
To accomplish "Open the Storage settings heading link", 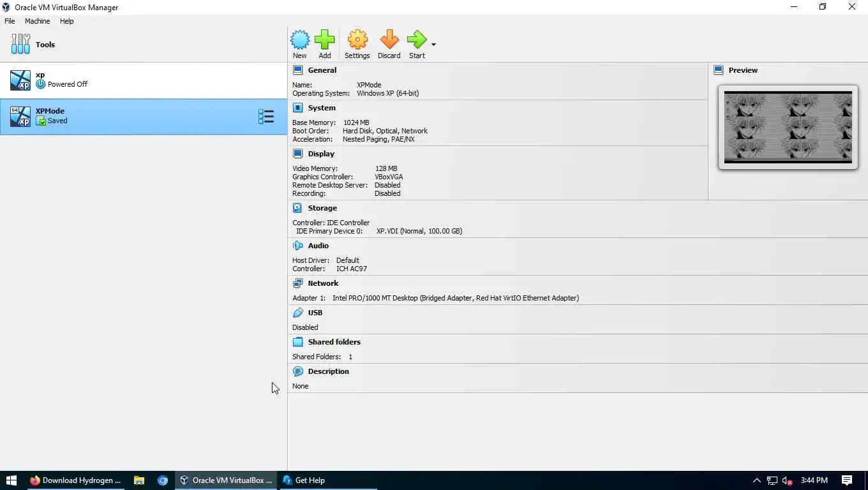I will [x=322, y=208].
